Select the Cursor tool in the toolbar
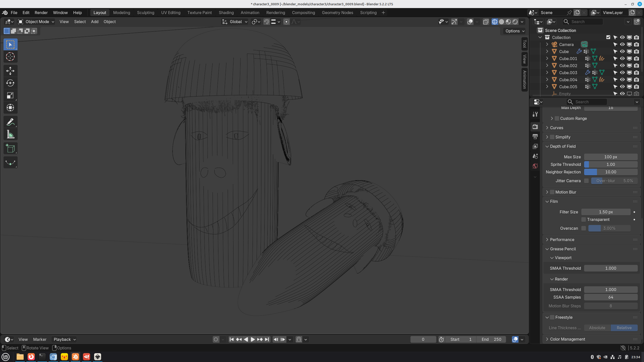644x362 pixels. click(x=10, y=57)
